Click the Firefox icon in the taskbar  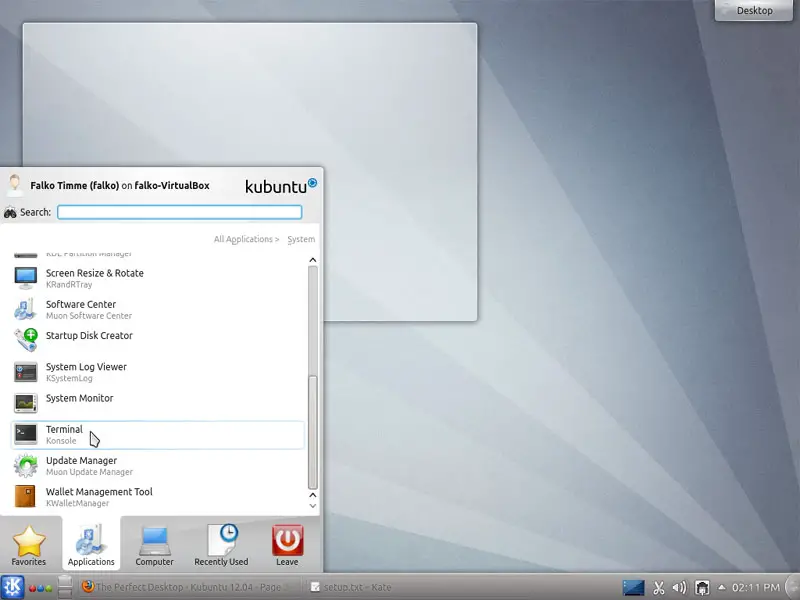(x=88, y=587)
